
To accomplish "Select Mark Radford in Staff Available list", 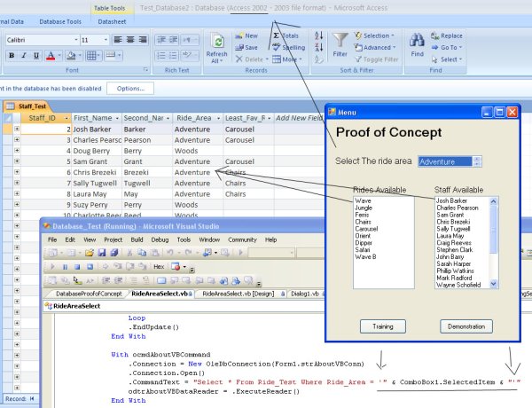I will (454, 278).
